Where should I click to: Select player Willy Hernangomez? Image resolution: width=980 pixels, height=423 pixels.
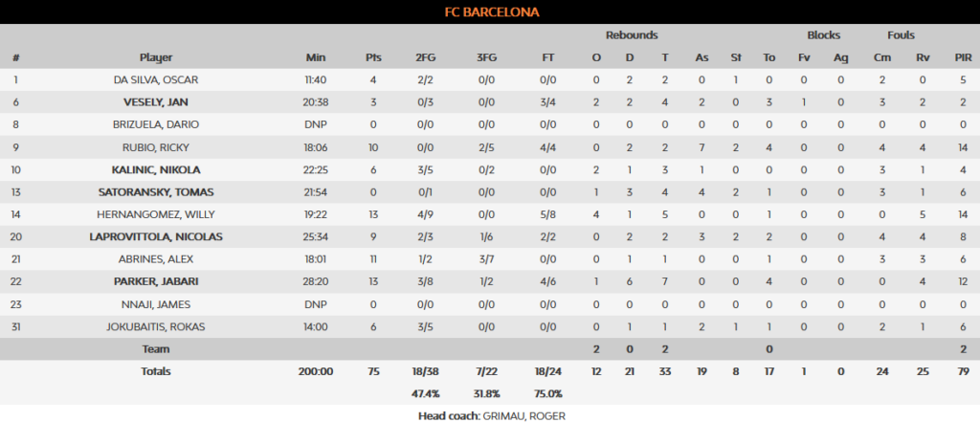point(155,216)
